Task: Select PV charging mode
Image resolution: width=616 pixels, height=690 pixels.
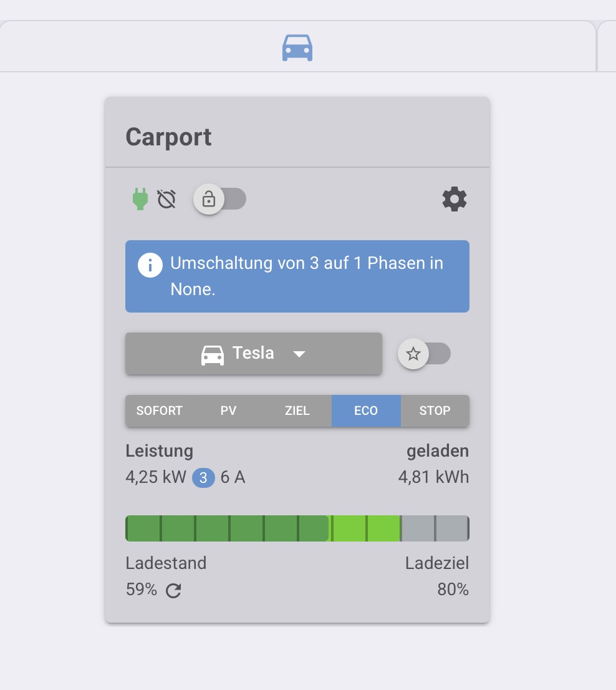Action: 228,411
